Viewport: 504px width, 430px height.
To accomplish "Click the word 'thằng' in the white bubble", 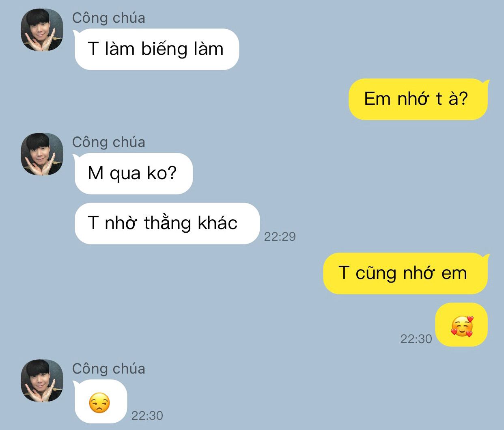I will coord(168,223).
